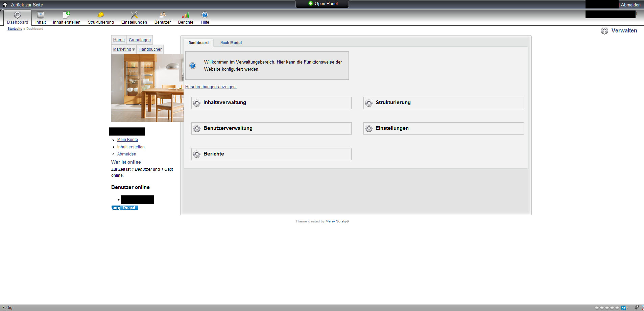Click the dining room furniture image

[147, 88]
